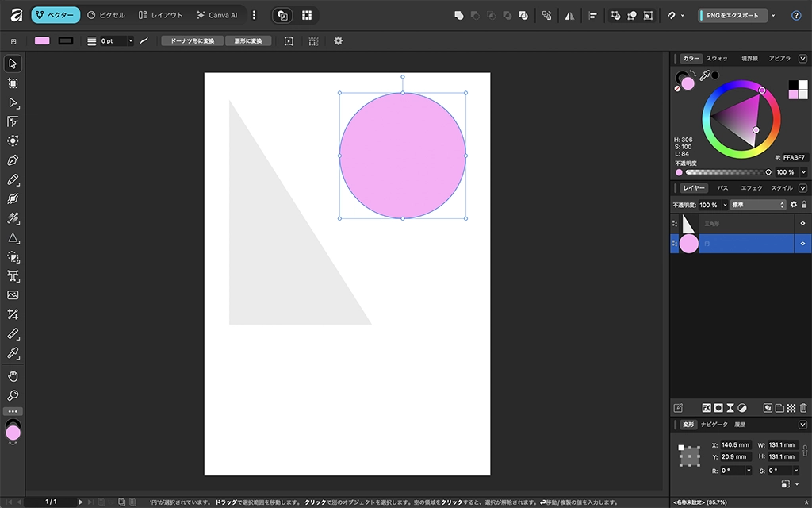
Task: Activate the Zoom magnifier tool
Action: click(x=13, y=395)
